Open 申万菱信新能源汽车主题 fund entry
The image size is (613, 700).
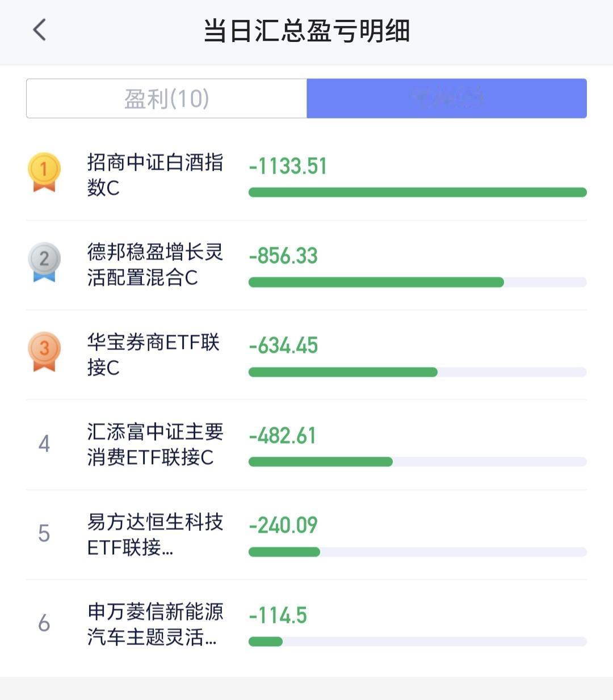coord(155,624)
